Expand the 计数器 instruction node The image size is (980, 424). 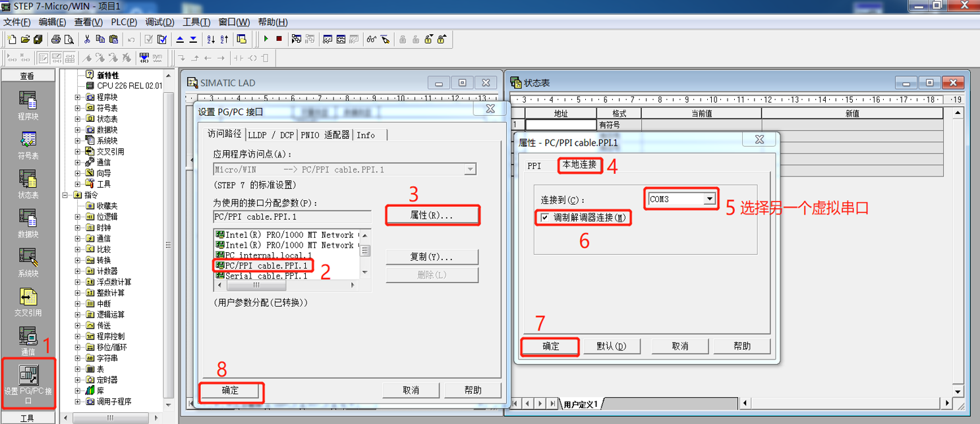click(x=78, y=271)
